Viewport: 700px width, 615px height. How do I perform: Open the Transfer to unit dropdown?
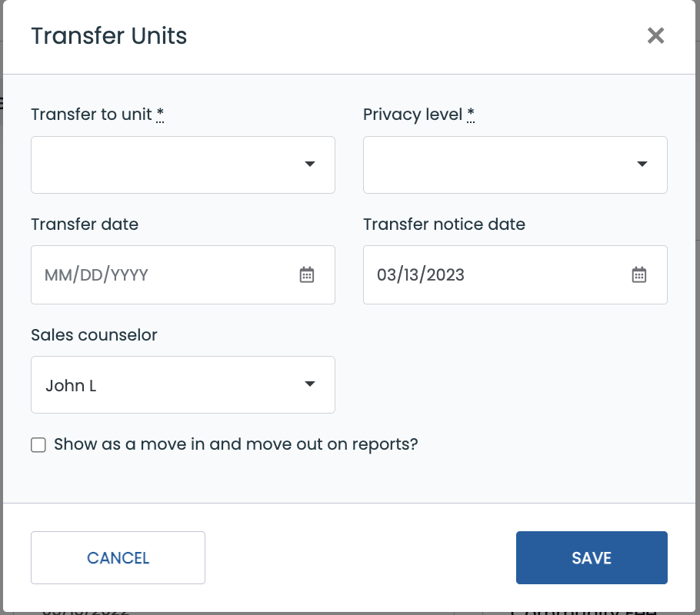(182, 165)
